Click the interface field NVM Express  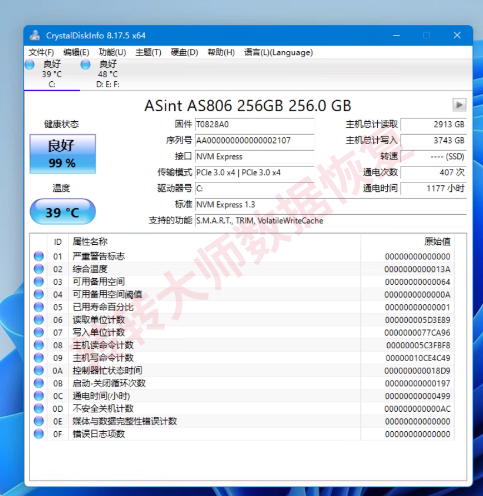coord(255,157)
